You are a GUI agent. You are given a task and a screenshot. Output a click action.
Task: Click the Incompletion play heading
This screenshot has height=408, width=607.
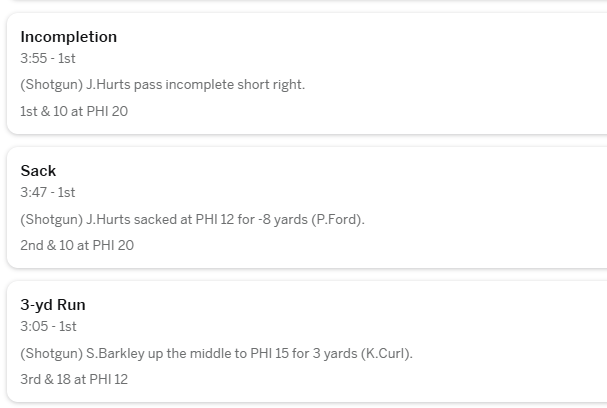click(x=68, y=37)
